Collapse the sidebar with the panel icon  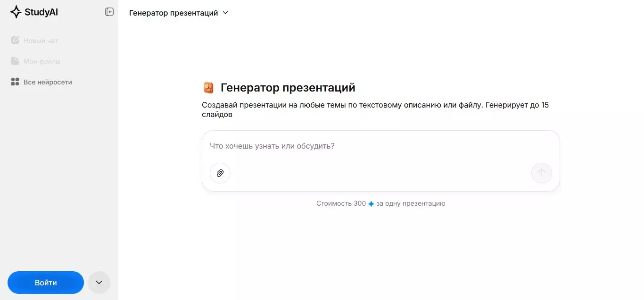pos(109,12)
